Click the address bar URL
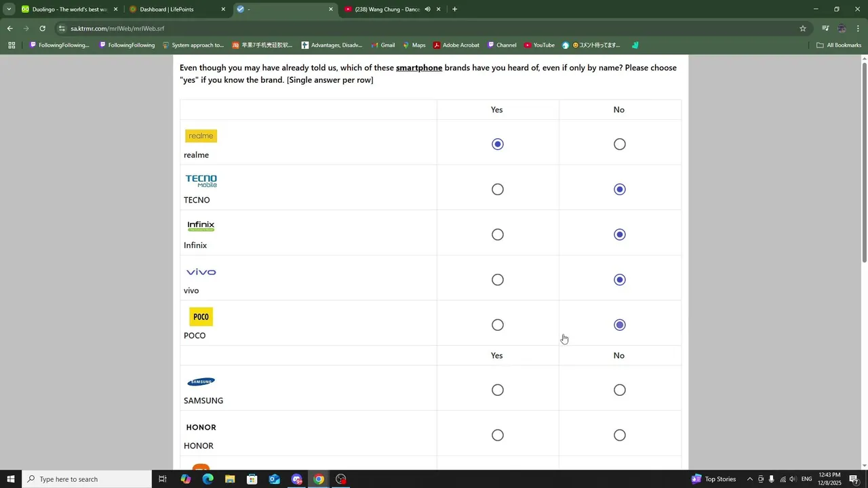The image size is (868, 488). (x=117, y=28)
